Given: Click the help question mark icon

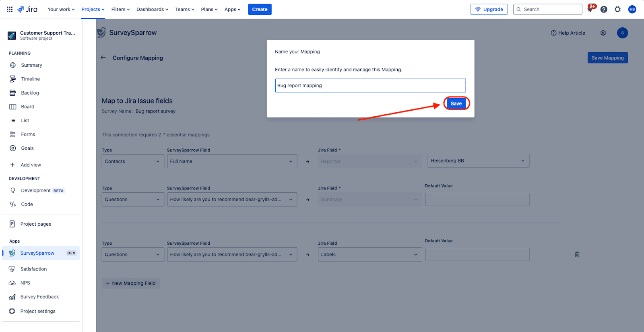Looking at the screenshot, I should click(x=604, y=9).
